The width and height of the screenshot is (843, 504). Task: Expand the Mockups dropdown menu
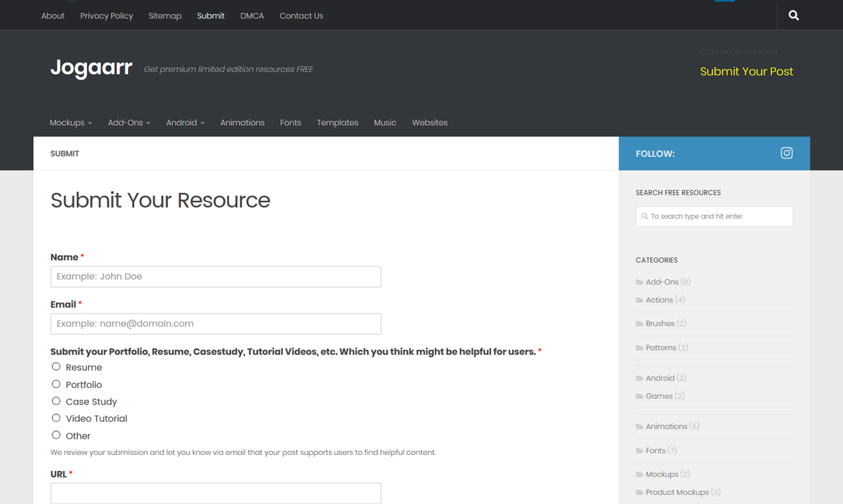70,123
